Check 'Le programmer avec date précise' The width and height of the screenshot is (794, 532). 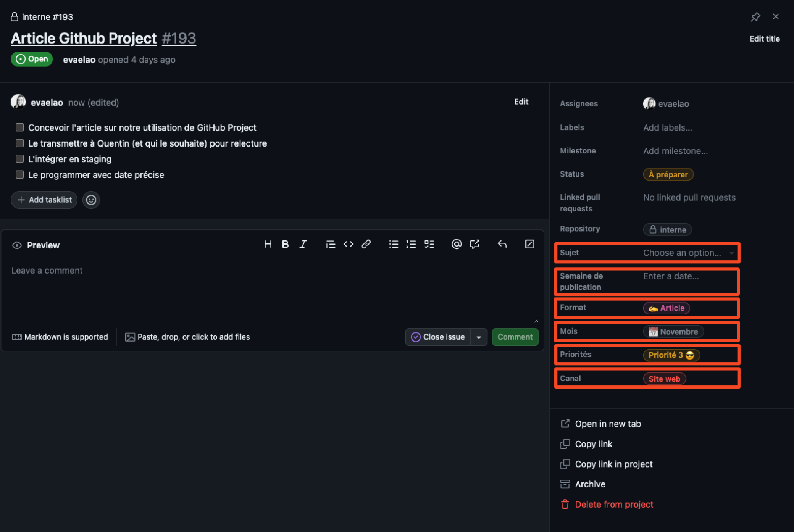(19, 174)
